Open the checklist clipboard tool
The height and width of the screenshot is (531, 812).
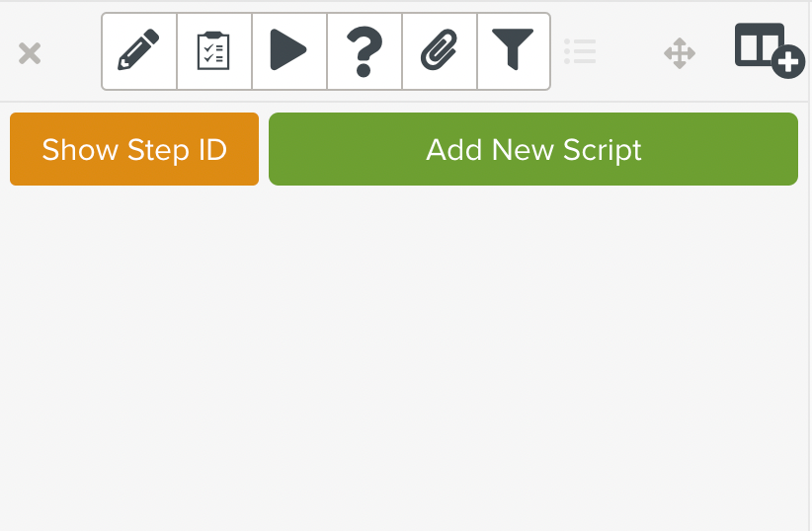click(x=214, y=51)
